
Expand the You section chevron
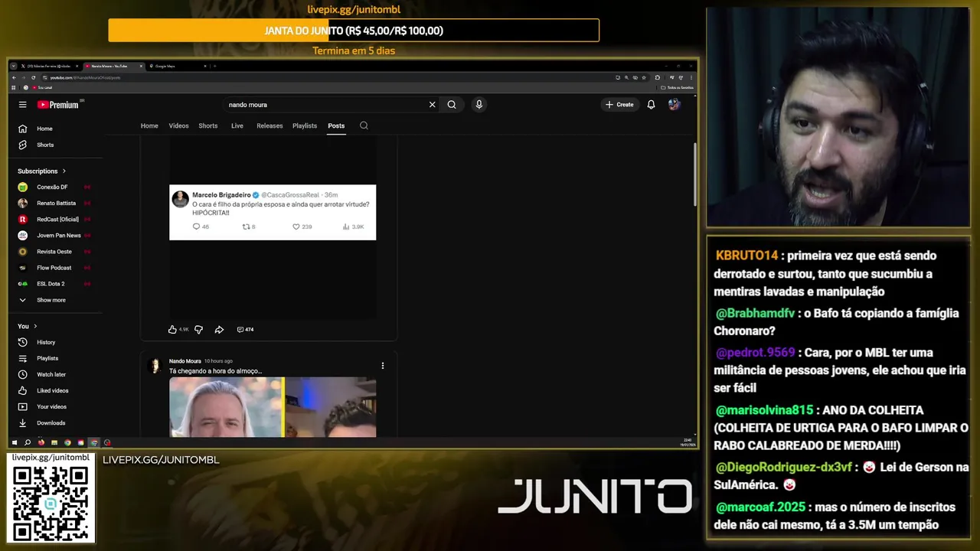34,326
